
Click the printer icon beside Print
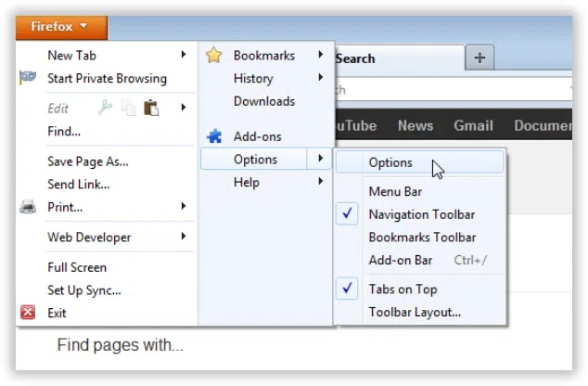(x=28, y=207)
